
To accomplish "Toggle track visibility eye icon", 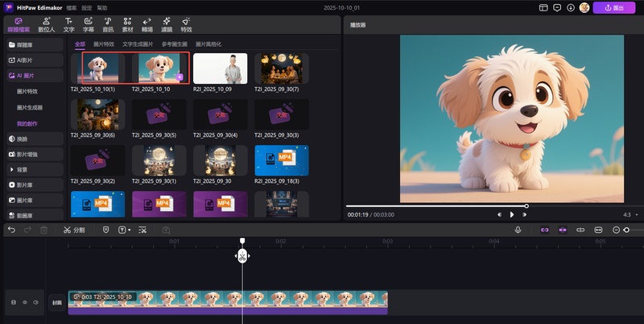I will (24, 302).
